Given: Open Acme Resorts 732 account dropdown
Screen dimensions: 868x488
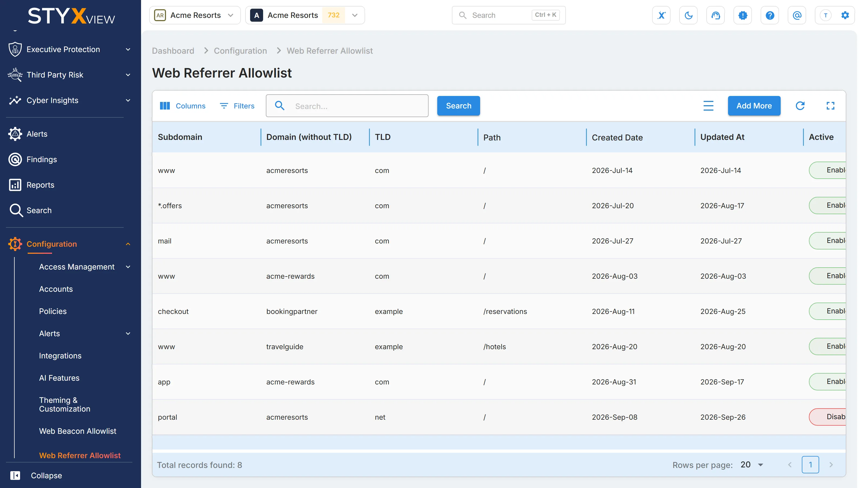Looking at the screenshot, I should point(305,15).
